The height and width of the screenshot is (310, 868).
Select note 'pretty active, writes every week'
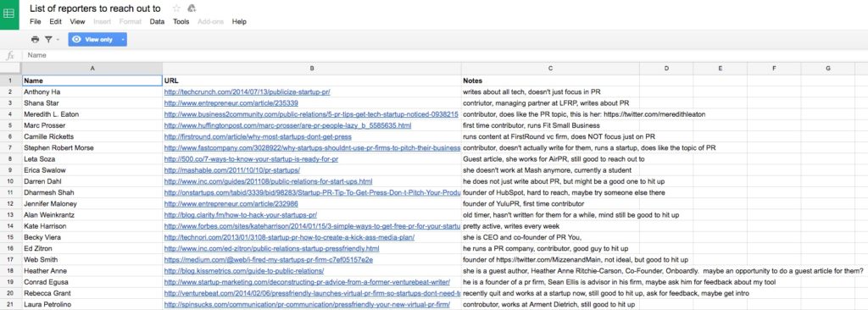550,226
